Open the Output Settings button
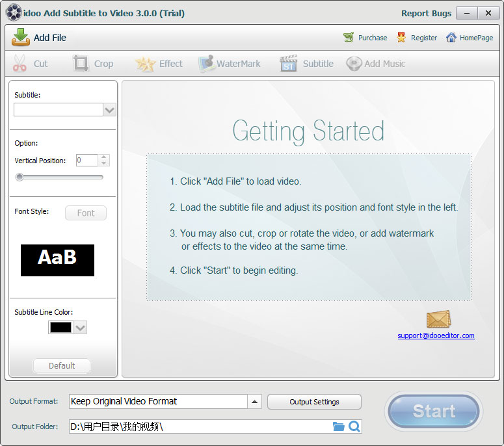 point(314,402)
